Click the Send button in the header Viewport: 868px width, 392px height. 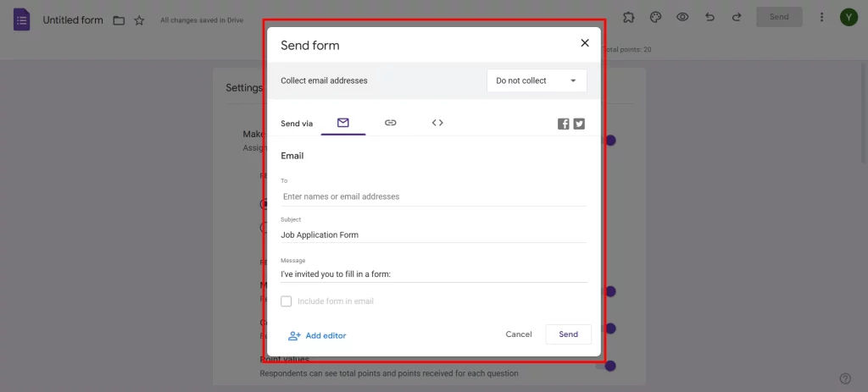tap(779, 17)
